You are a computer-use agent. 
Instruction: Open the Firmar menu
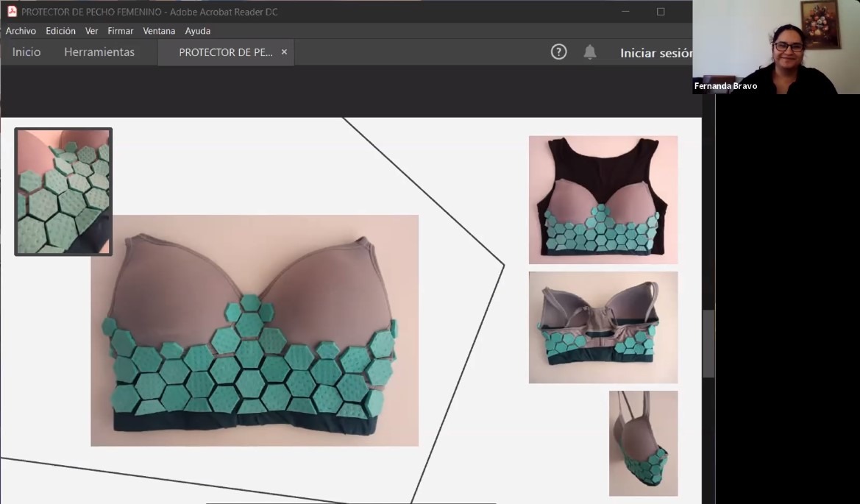pyautogui.click(x=121, y=31)
